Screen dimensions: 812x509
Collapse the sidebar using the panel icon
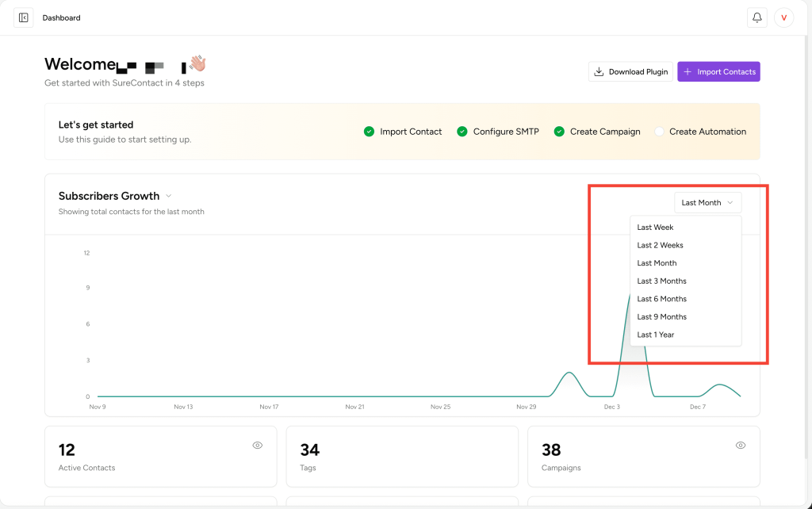click(23, 17)
